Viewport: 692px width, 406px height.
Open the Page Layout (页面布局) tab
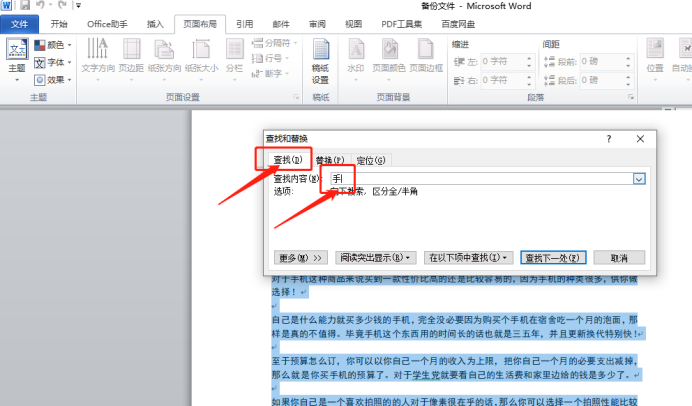(x=200, y=24)
